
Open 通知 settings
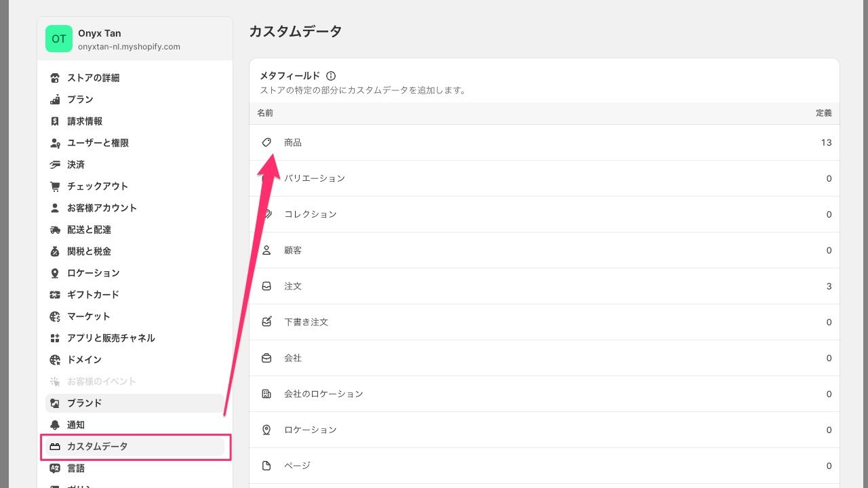(135, 425)
